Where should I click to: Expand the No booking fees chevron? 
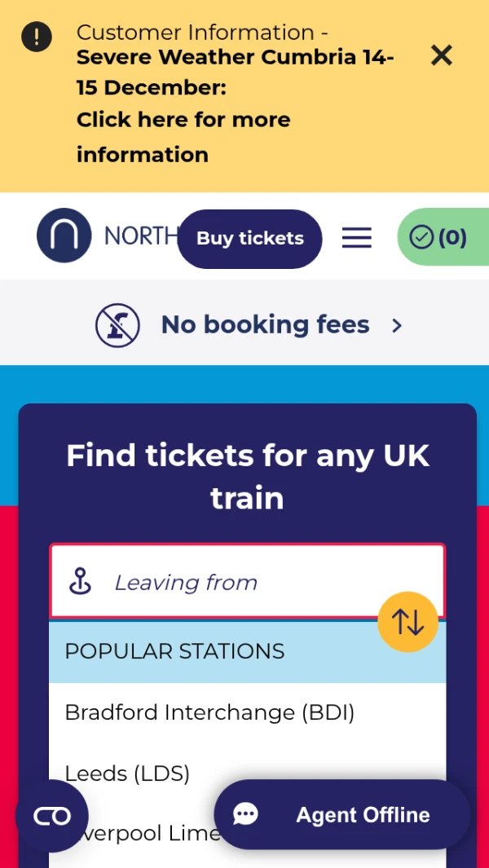pyautogui.click(x=397, y=325)
